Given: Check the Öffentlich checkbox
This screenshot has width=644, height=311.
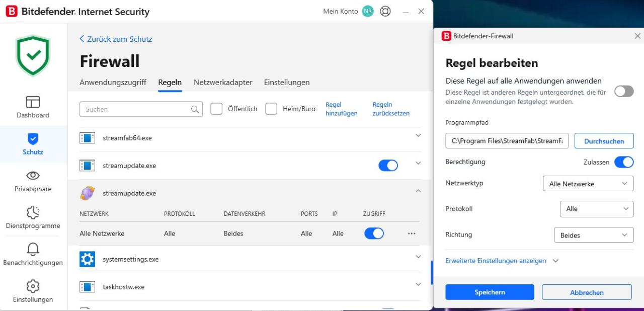Looking at the screenshot, I should [x=216, y=109].
